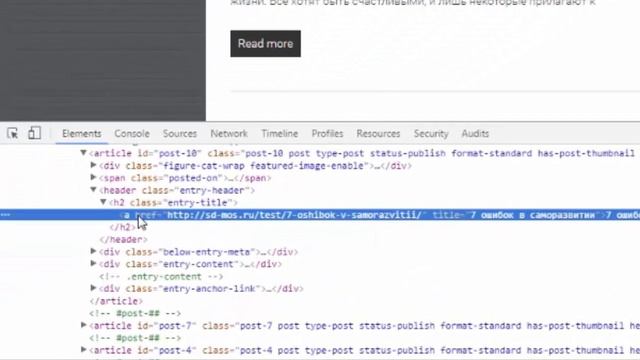Switch to the Sources tab

pos(180,134)
